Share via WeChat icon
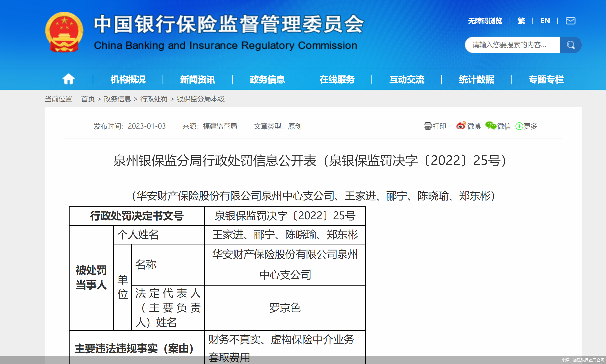 point(491,126)
